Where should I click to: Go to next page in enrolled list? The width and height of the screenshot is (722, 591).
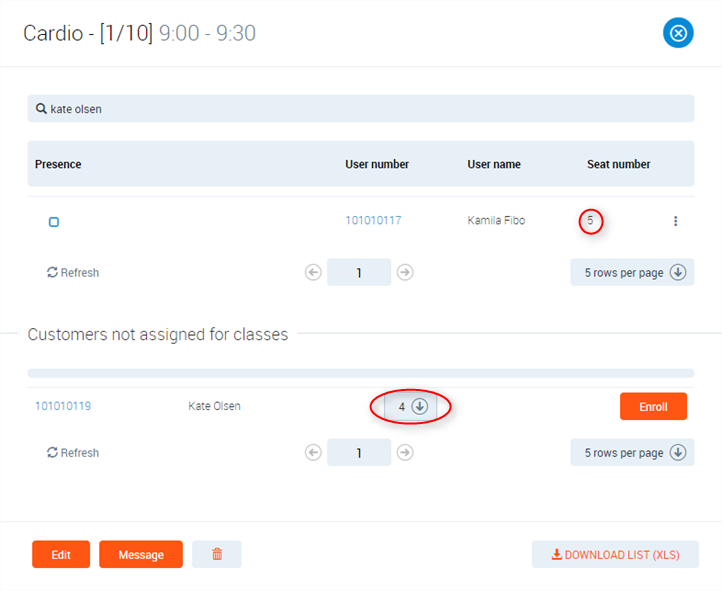tap(405, 272)
